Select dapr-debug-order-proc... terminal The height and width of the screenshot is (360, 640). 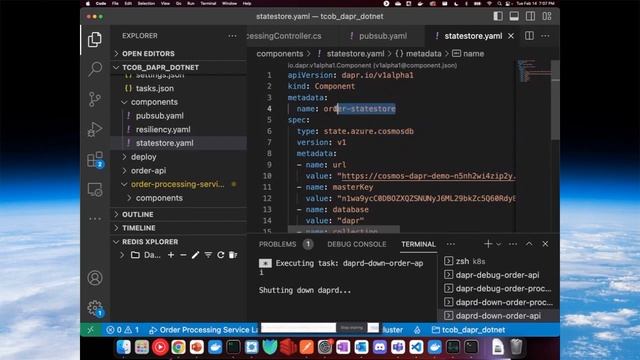498,289
